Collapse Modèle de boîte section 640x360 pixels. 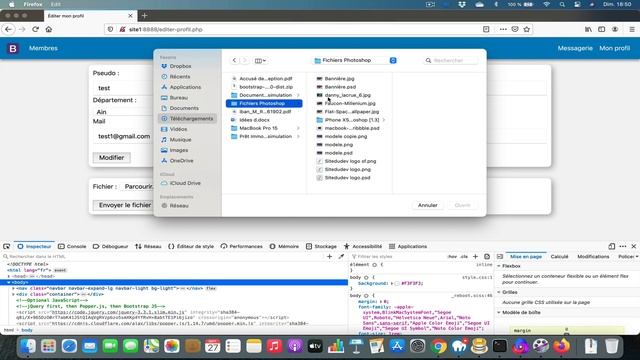[499, 313]
